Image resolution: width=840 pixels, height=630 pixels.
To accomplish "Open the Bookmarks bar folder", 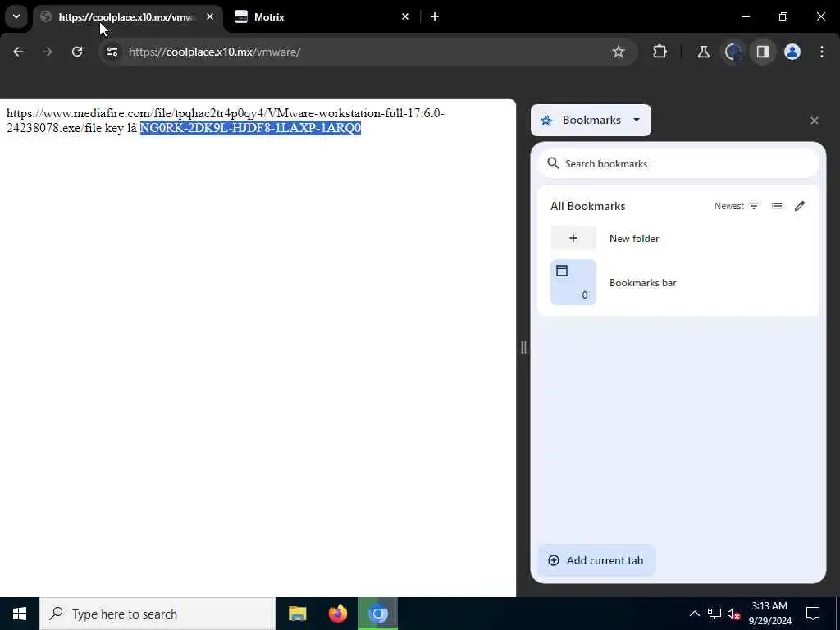I will coord(678,282).
